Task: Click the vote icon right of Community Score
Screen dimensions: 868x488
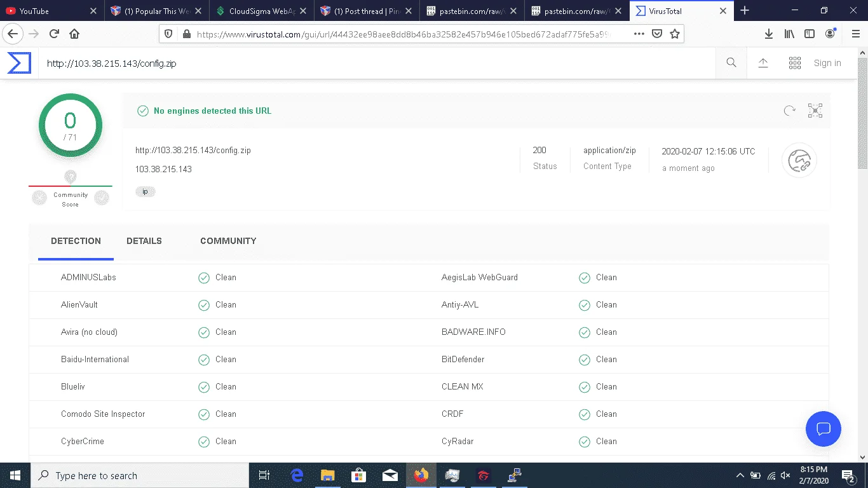Action: 102,198
